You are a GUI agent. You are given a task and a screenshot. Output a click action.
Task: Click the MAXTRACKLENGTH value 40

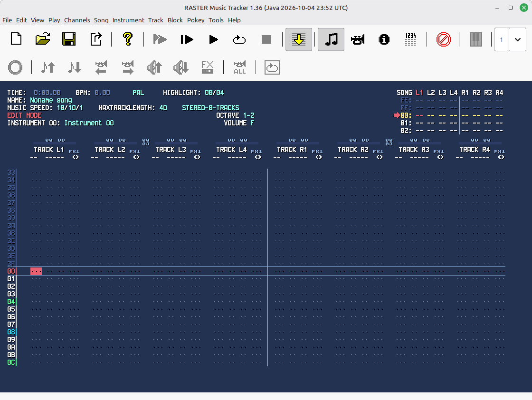coord(163,108)
